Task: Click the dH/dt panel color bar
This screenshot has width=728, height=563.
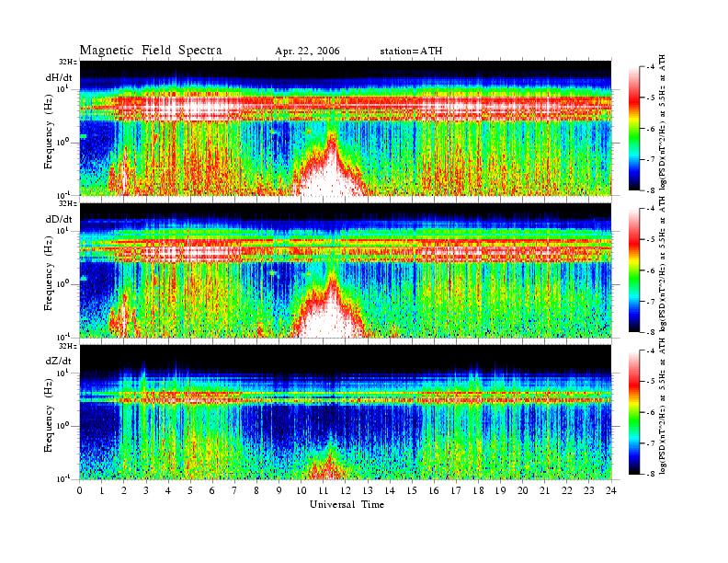Action: click(634, 129)
